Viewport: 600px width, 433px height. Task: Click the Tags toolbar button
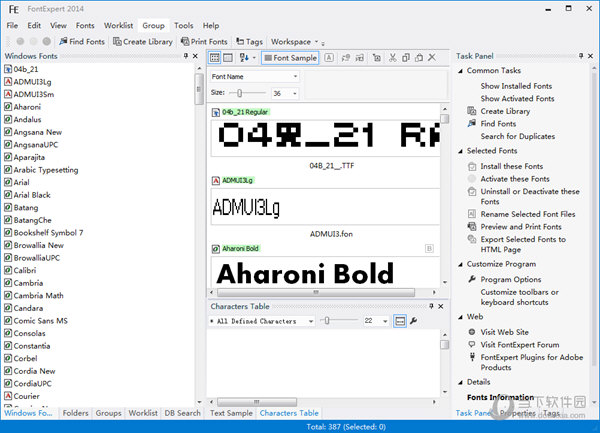pos(249,42)
